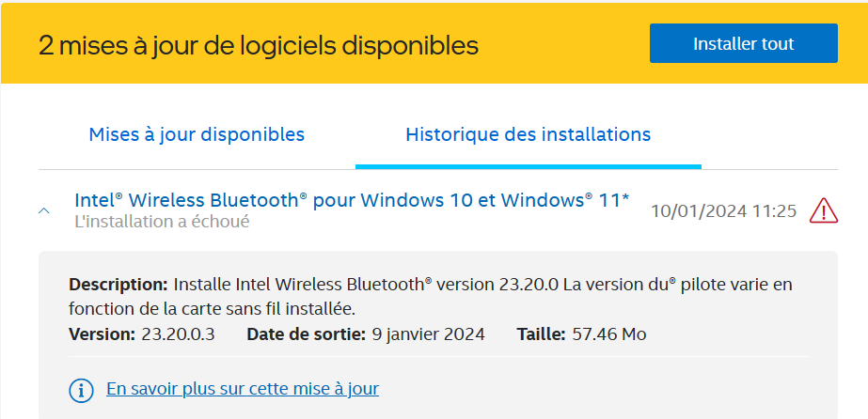Click the L'installation a échoué status text

tap(162, 222)
